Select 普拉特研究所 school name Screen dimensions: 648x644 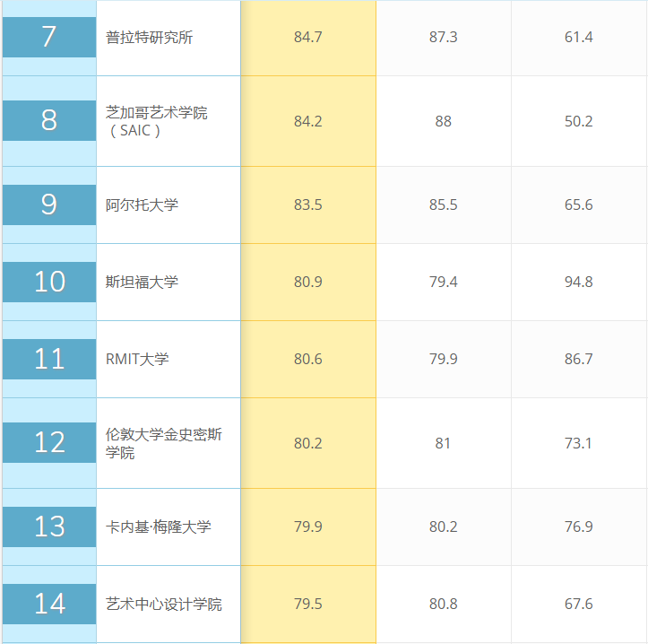tap(149, 38)
